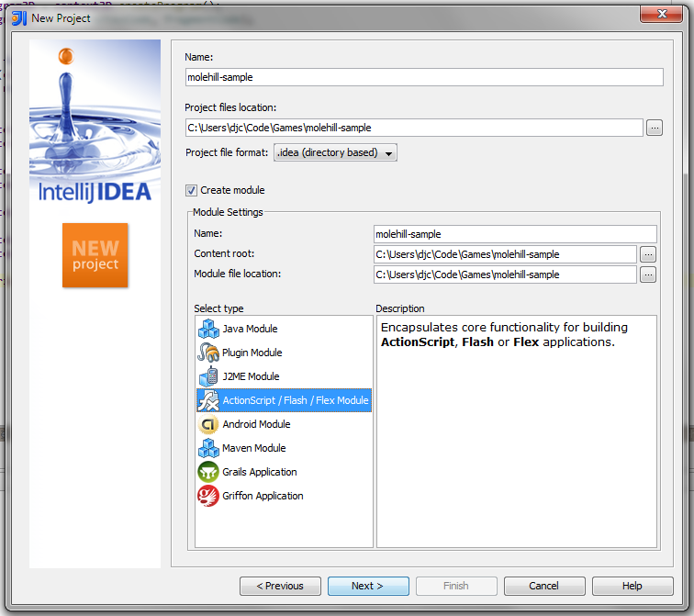Click the Plugin Module plug icon
The width and height of the screenshot is (694, 616).
(x=208, y=353)
